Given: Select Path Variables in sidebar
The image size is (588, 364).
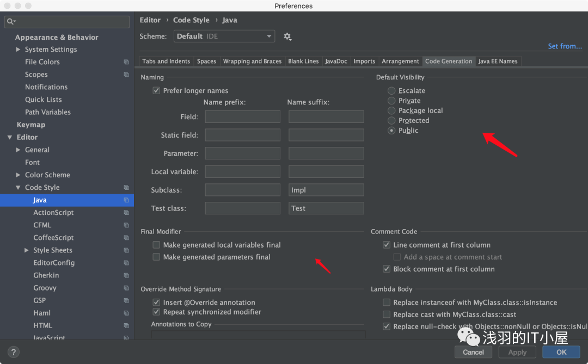Looking at the screenshot, I should [x=48, y=112].
